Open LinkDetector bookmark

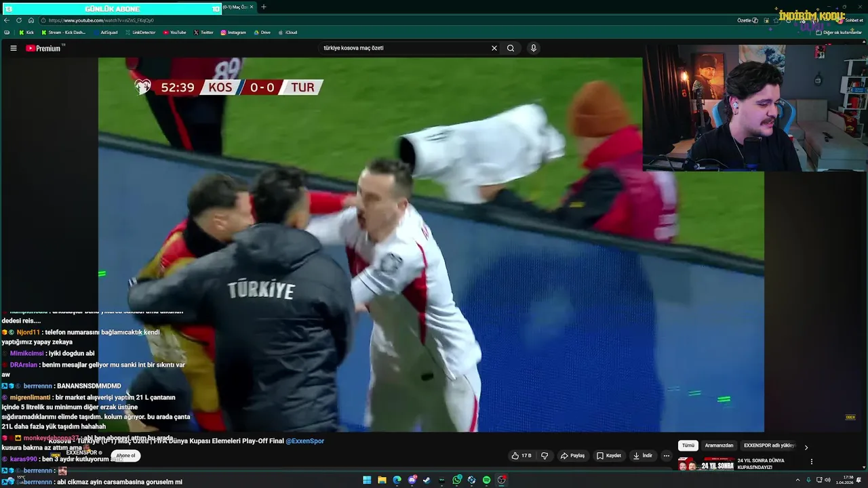[140, 33]
